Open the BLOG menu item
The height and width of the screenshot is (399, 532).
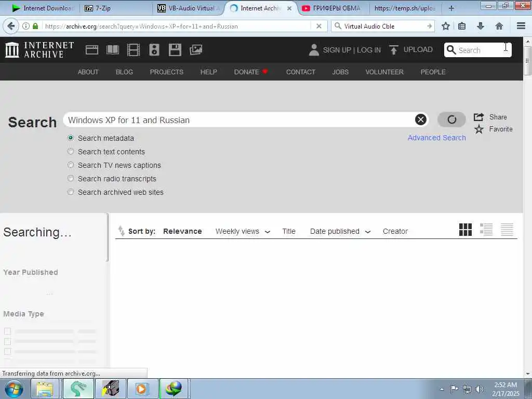124,72
